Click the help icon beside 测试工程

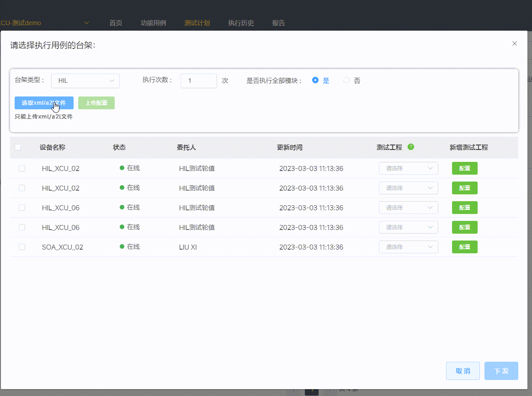410,147
